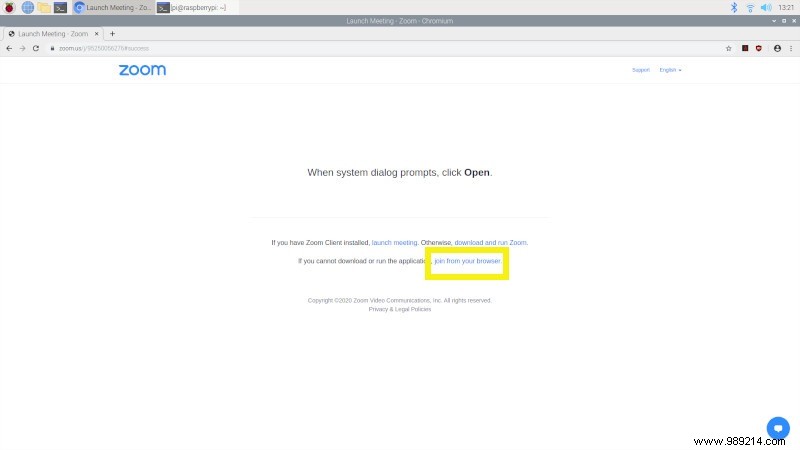This screenshot has height=450, width=800.
Task: Open a new tab with the plus button
Action: coord(112,33)
